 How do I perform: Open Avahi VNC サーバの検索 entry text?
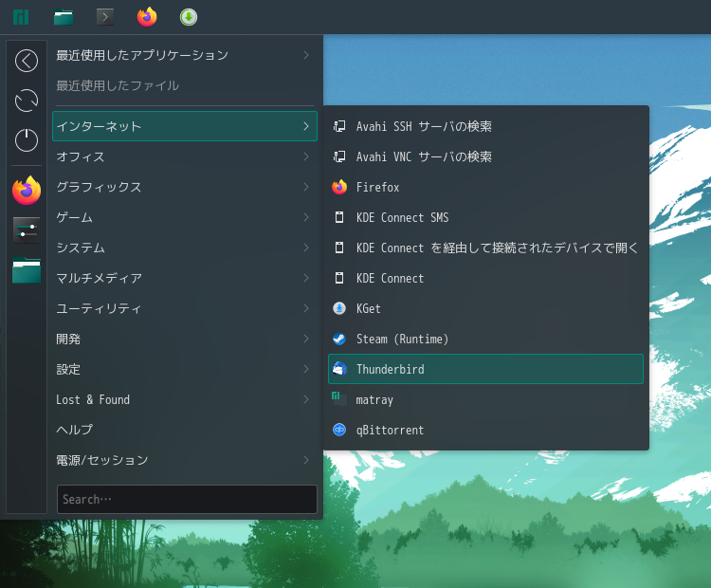tap(424, 156)
